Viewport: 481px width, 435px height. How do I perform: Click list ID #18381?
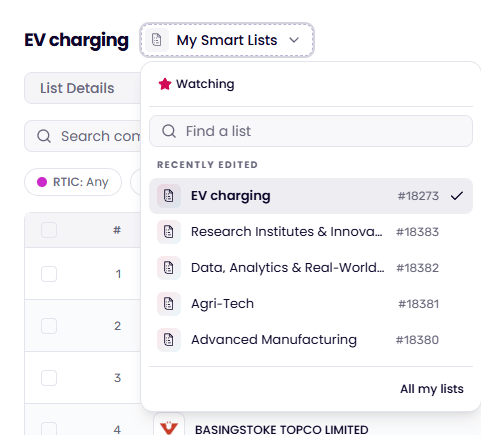[x=419, y=304]
